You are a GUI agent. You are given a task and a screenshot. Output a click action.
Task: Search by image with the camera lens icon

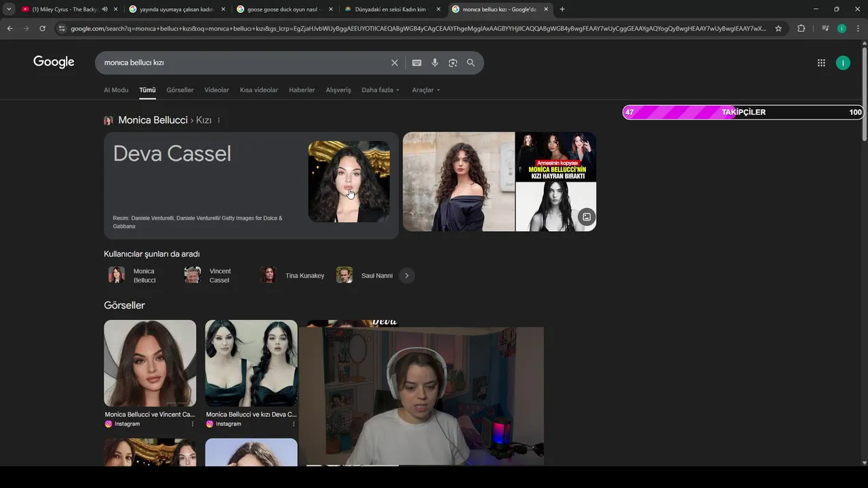(x=452, y=63)
